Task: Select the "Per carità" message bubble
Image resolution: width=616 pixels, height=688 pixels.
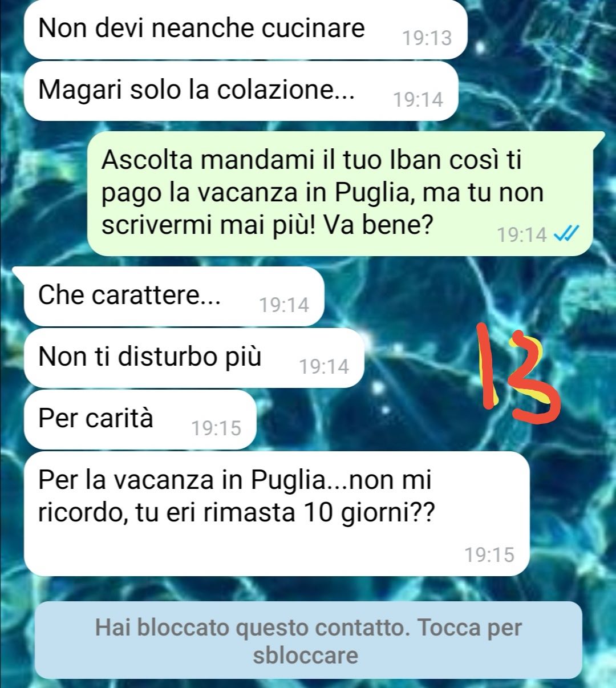Action: click(x=140, y=419)
